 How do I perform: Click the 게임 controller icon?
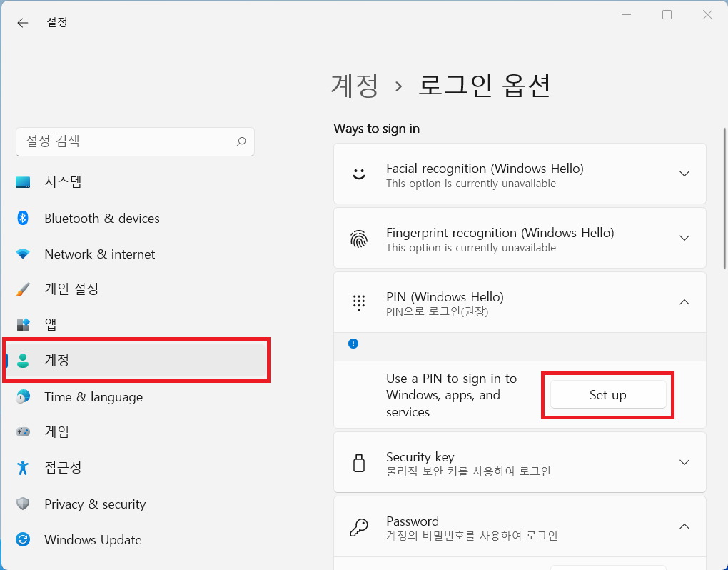pos(23,431)
